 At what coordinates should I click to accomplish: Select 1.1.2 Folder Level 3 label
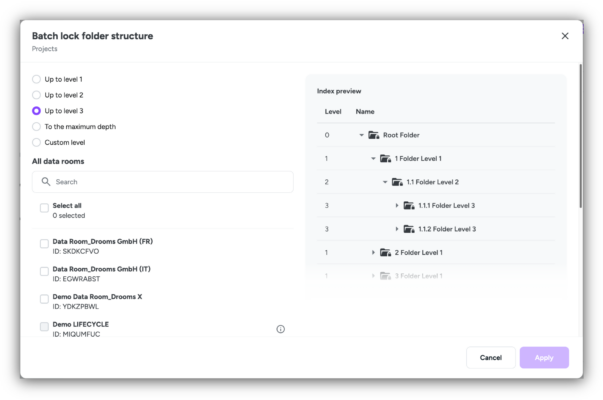point(447,229)
